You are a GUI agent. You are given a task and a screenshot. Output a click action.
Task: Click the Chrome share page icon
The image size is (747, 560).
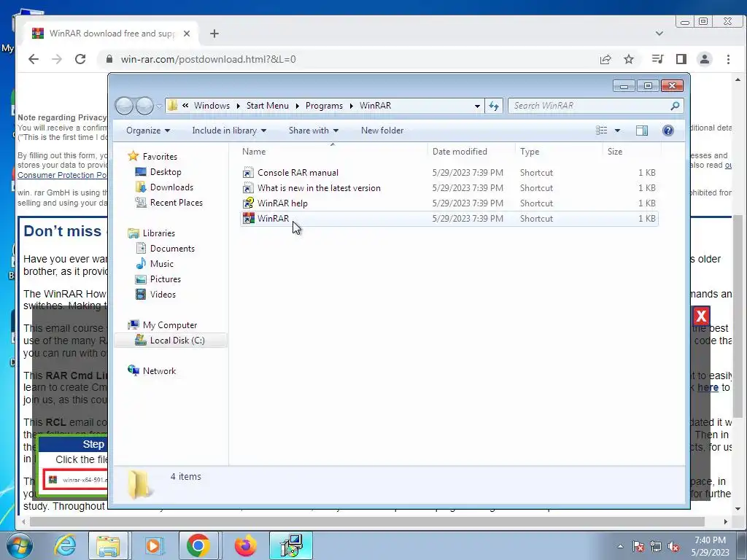pos(605,59)
